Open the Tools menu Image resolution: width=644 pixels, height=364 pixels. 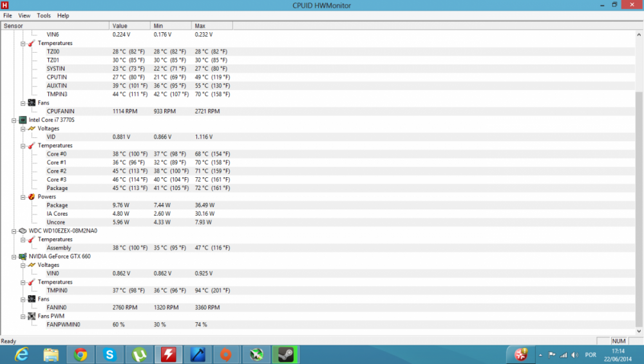coord(44,15)
